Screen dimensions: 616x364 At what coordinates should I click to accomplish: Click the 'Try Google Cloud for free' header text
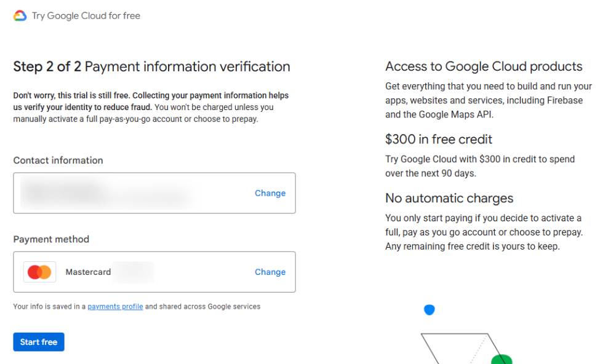[x=86, y=16]
